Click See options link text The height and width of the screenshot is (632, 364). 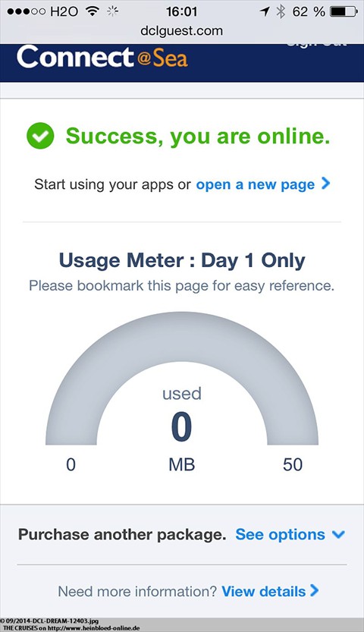[x=281, y=534]
